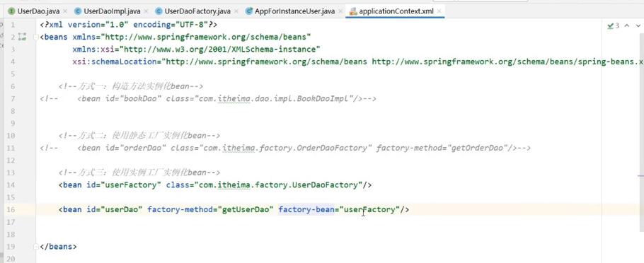Open the UserDaoFactory.java tab
Screen dimensions: 644x263
click(197, 11)
